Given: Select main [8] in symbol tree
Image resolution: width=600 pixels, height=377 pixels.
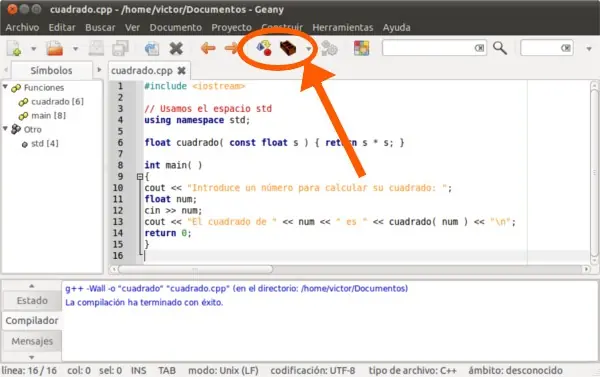Looking at the screenshot, I should [49, 116].
